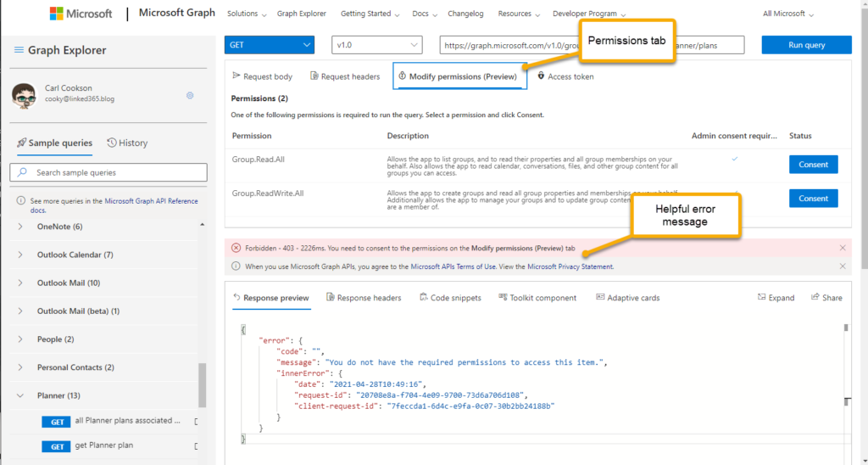Viewport: 868px width, 465px height.
Task: Dismiss the Terms of Use notice
Action: [x=843, y=266]
